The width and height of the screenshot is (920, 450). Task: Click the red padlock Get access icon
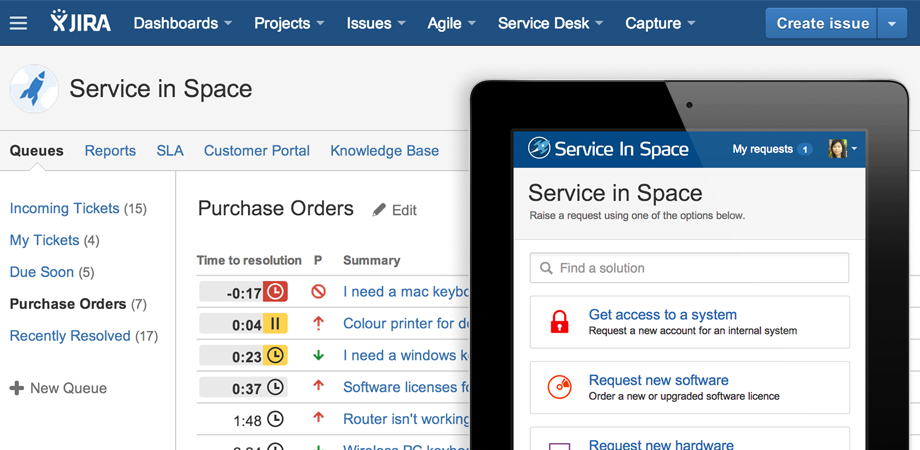pos(559,322)
